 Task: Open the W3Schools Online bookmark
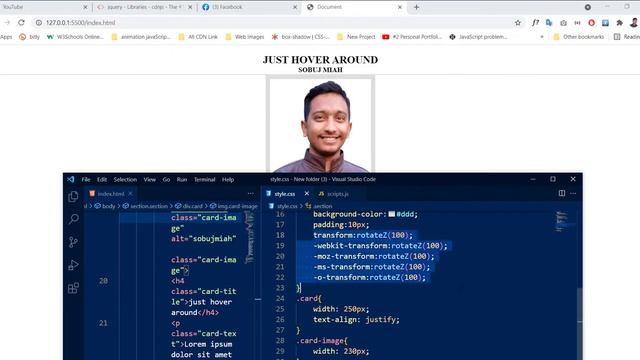point(75,37)
